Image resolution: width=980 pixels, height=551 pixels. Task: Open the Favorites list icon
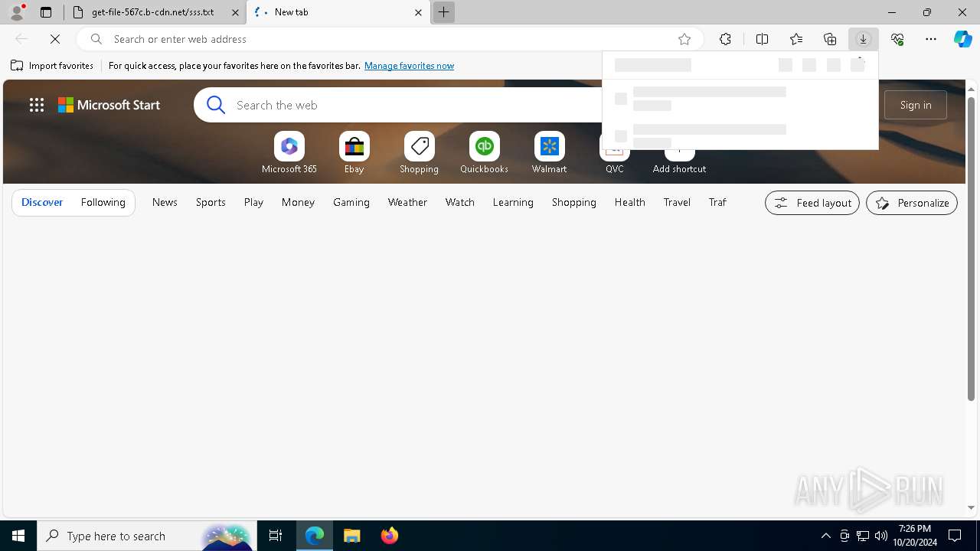[x=796, y=39]
